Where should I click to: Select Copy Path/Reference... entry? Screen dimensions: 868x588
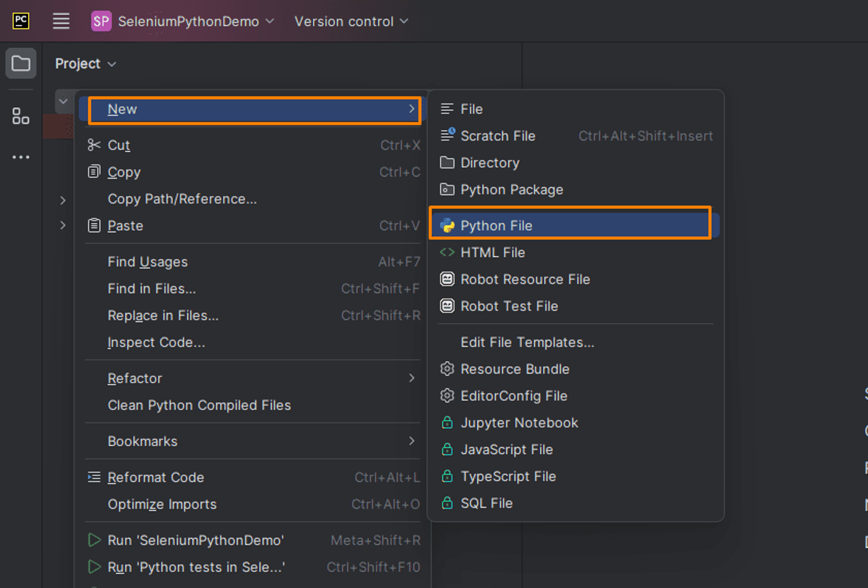click(253, 199)
